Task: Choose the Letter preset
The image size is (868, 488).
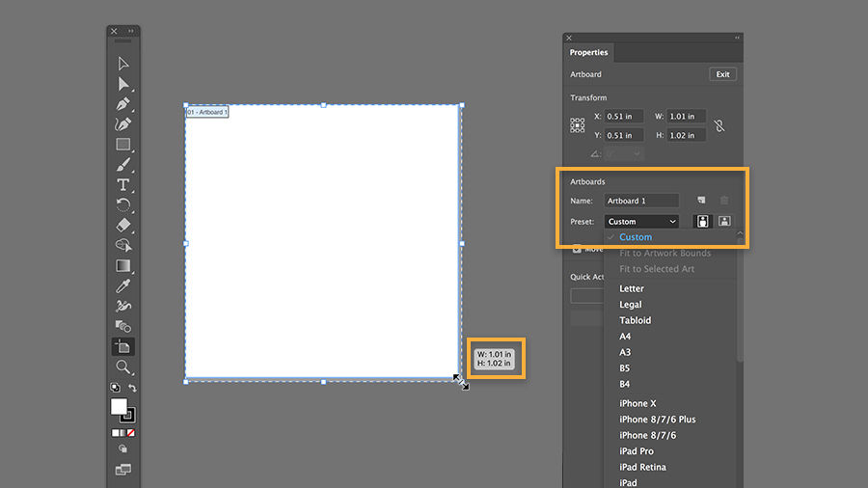Action: pyautogui.click(x=632, y=288)
